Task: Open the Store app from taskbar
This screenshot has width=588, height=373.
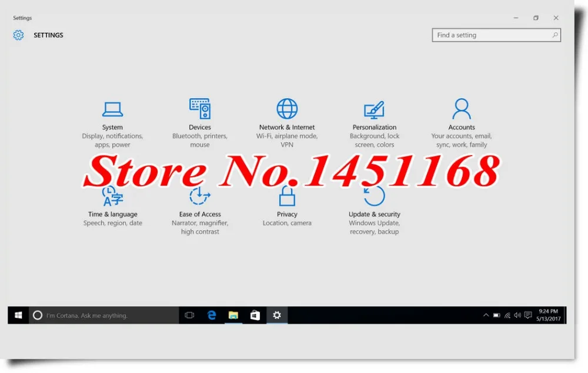Action: coord(255,315)
